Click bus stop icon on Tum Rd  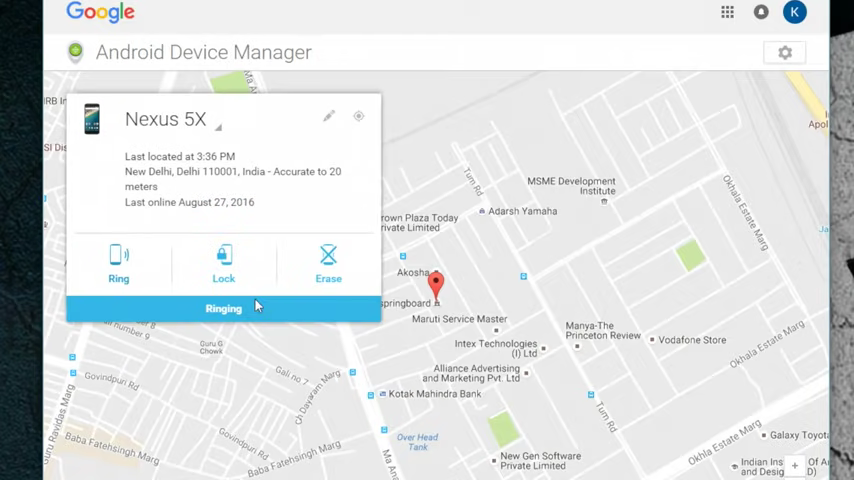pyautogui.click(x=591, y=394)
